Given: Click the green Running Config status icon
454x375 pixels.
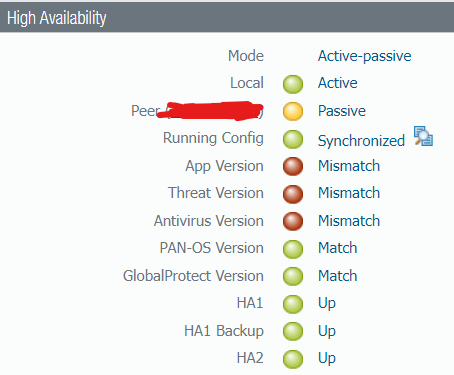Looking at the screenshot, I should (x=293, y=139).
